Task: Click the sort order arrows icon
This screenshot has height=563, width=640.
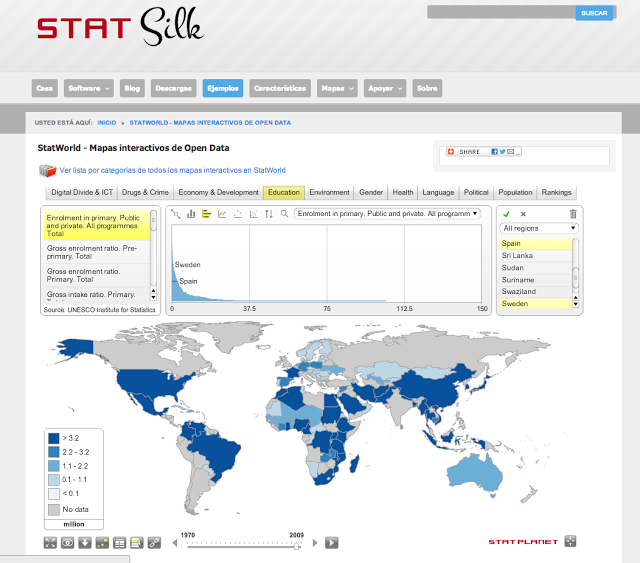Action: pos(269,214)
